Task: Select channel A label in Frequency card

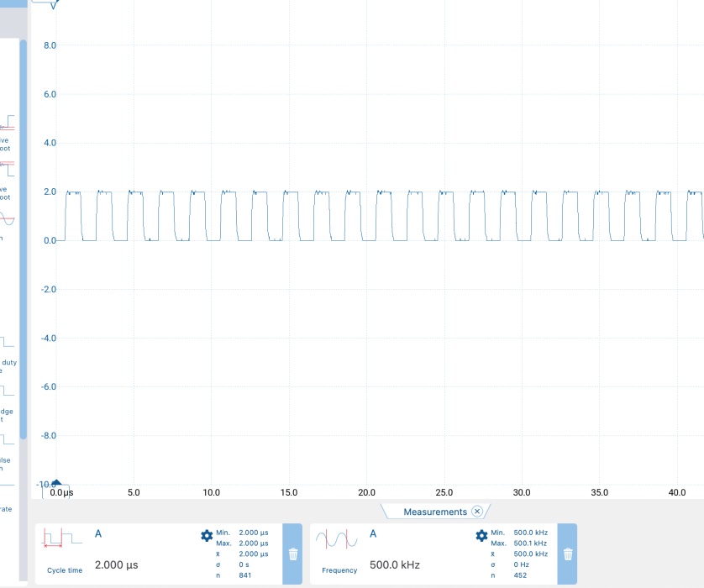Action: pos(373,533)
